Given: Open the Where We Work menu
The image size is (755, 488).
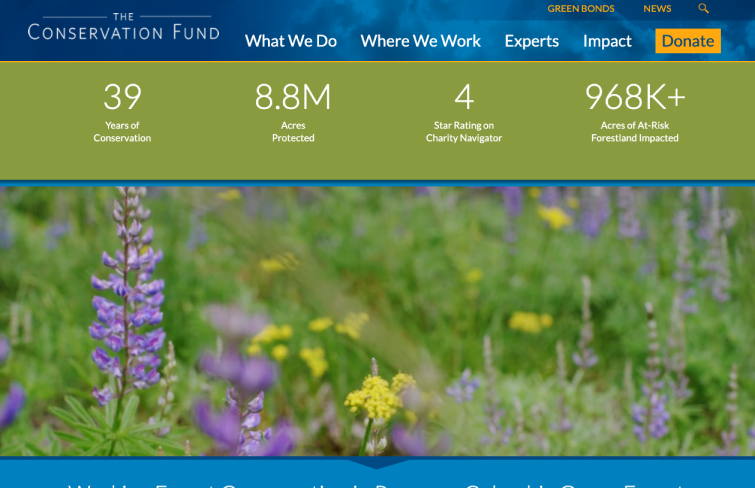Looking at the screenshot, I should point(420,41).
